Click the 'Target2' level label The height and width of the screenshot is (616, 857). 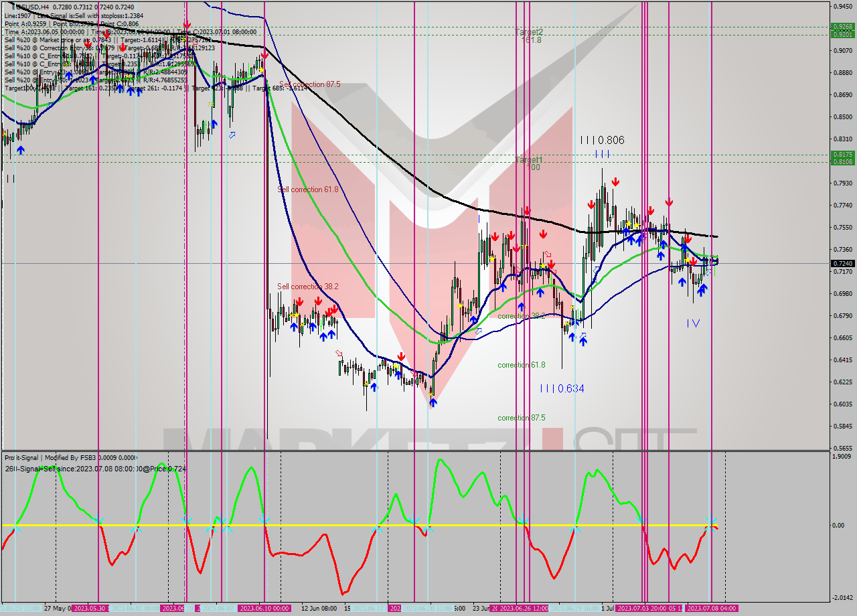tap(529, 32)
